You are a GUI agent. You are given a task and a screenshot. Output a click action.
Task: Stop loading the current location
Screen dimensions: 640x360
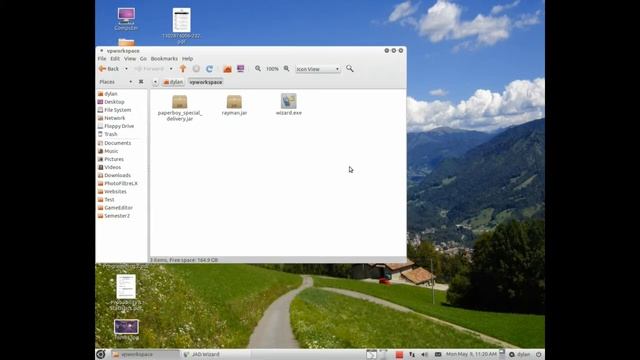pyautogui.click(x=196, y=69)
